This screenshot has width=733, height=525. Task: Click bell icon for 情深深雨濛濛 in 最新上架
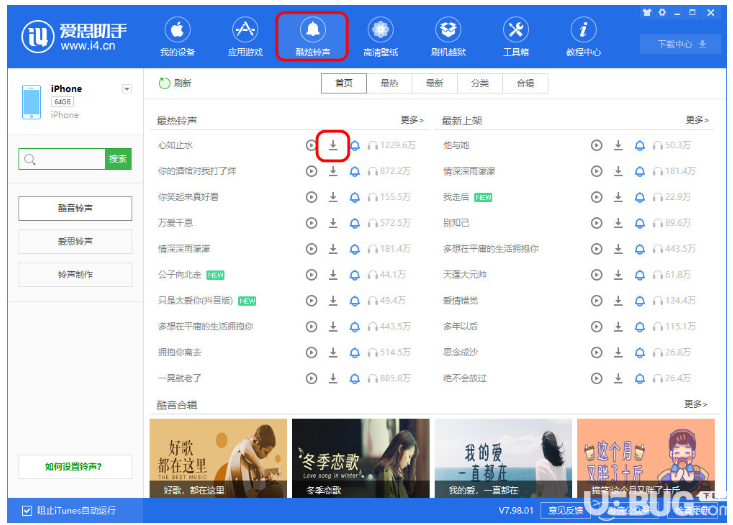[640, 171]
